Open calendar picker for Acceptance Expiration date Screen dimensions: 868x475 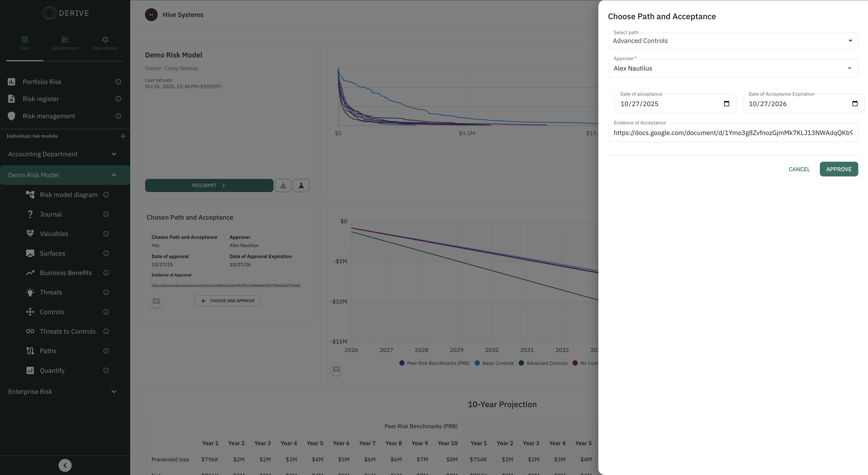pyautogui.click(x=855, y=104)
